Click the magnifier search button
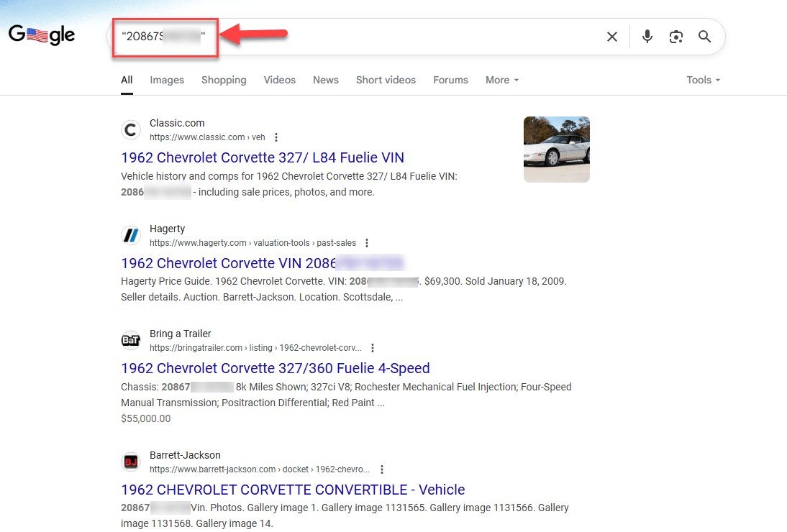This screenshot has width=787, height=532. [x=705, y=37]
